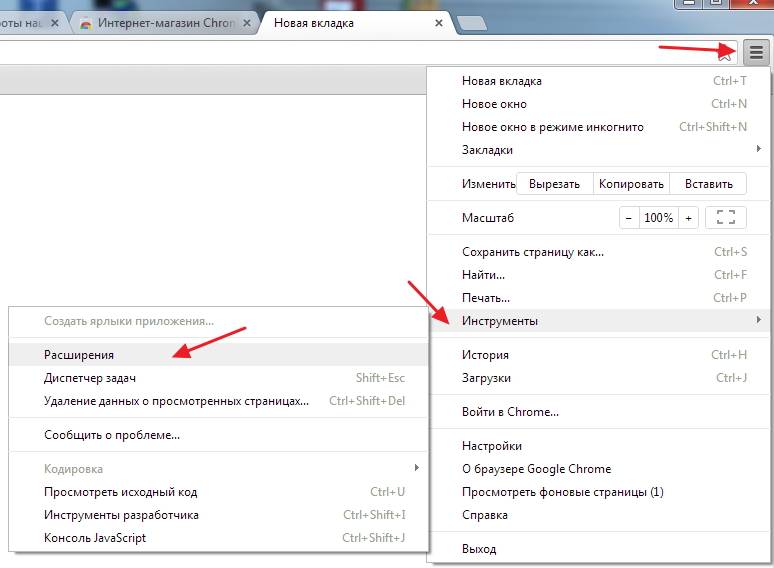Click the zoom out minus button
This screenshot has width=774, height=568.
628,218
